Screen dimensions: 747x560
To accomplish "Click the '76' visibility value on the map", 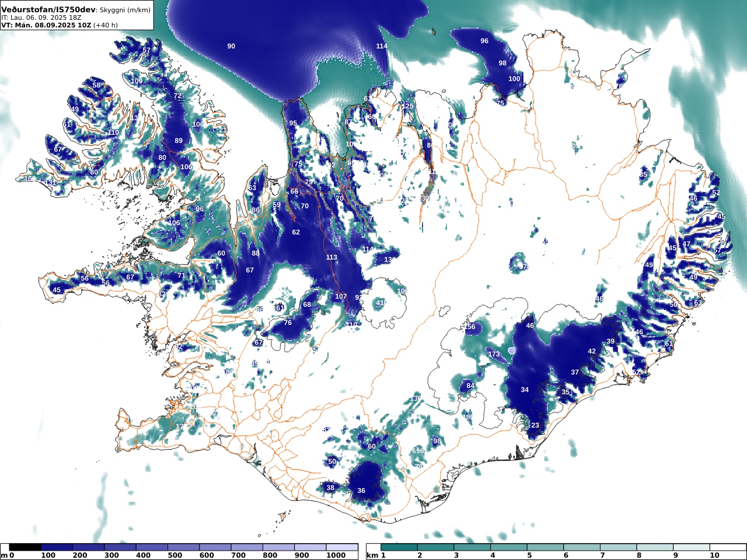I will point(288,323).
